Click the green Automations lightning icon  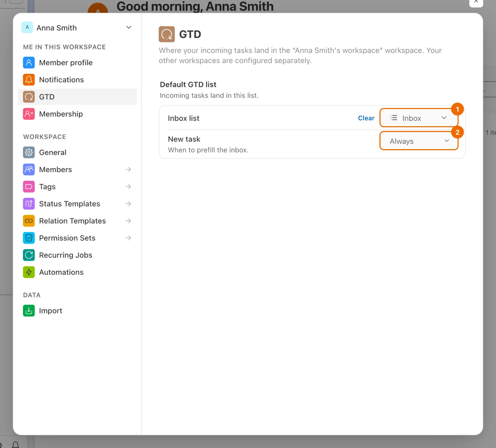29,272
